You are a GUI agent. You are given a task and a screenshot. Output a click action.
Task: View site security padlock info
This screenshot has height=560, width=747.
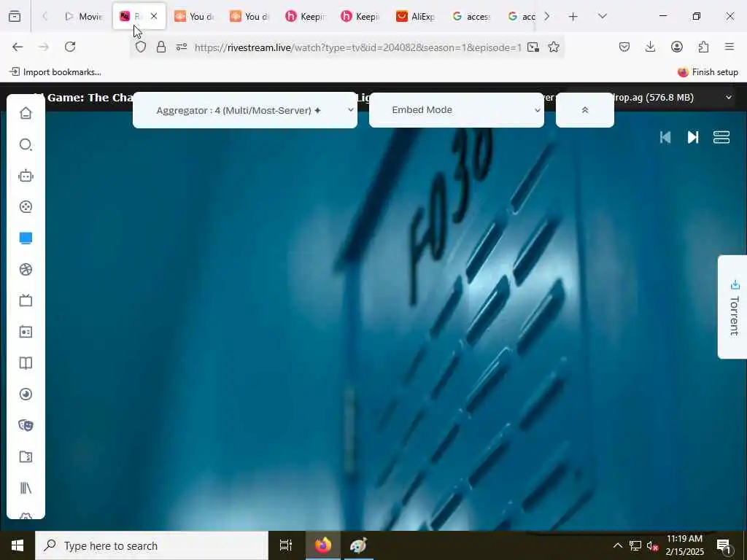tap(161, 47)
